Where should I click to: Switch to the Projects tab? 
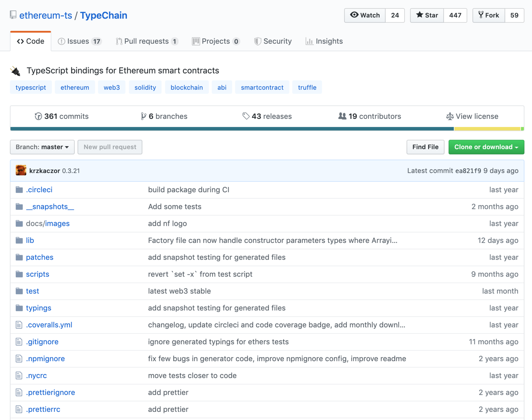point(216,41)
